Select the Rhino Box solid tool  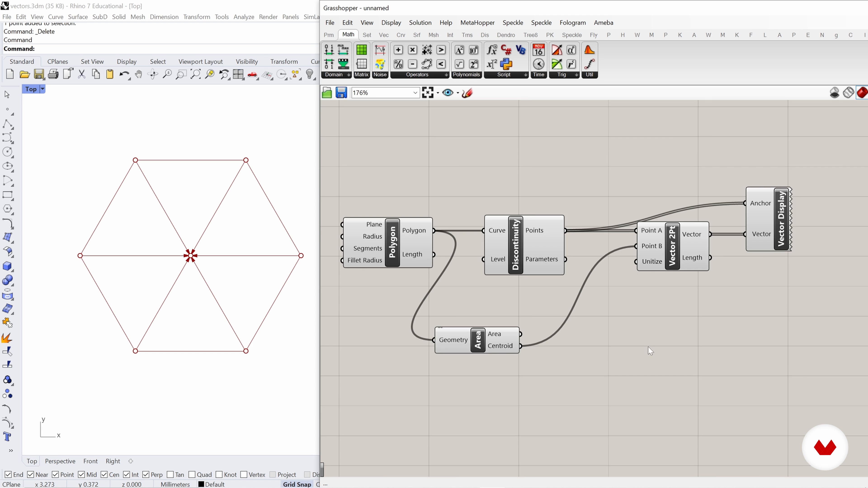(x=7, y=266)
